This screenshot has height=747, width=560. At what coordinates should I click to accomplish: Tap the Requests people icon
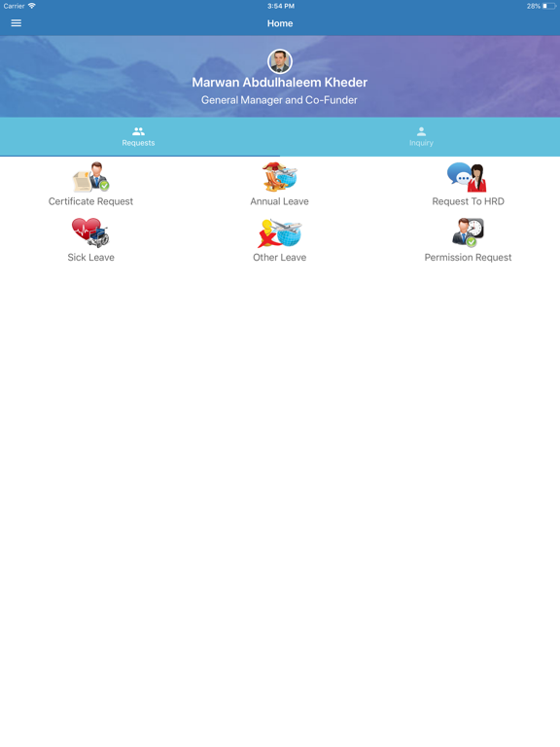coord(139,131)
